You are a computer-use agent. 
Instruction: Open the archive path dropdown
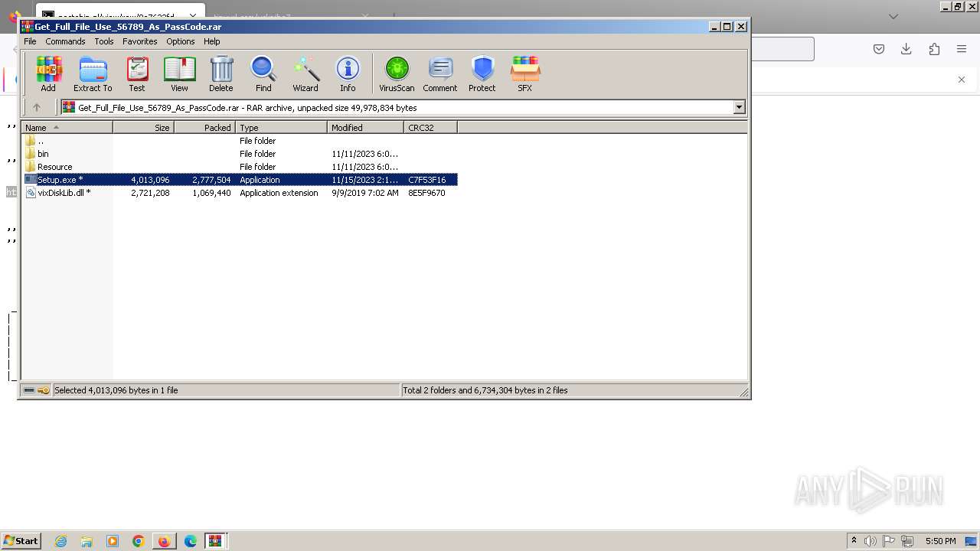click(x=740, y=108)
